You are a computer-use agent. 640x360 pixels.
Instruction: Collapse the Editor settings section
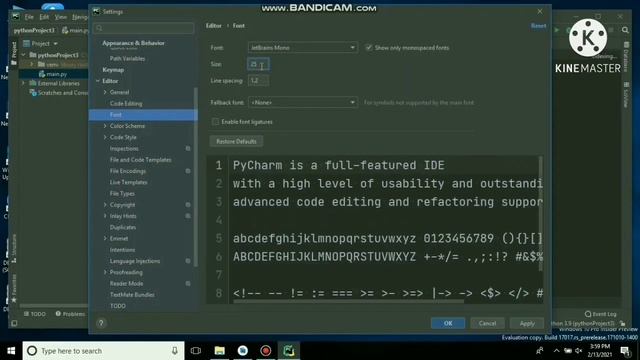point(98,81)
